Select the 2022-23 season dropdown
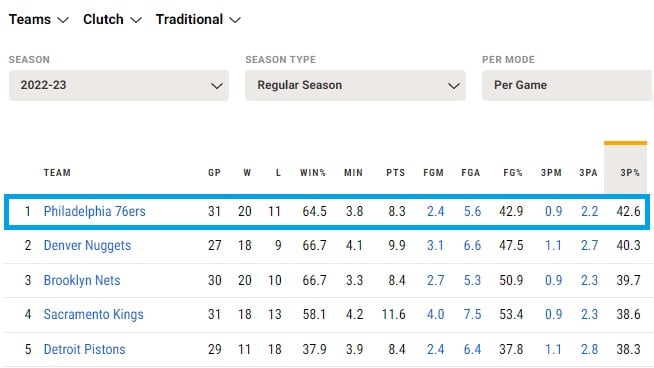Viewport: 654px width, 368px height. [x=119, y=85]
